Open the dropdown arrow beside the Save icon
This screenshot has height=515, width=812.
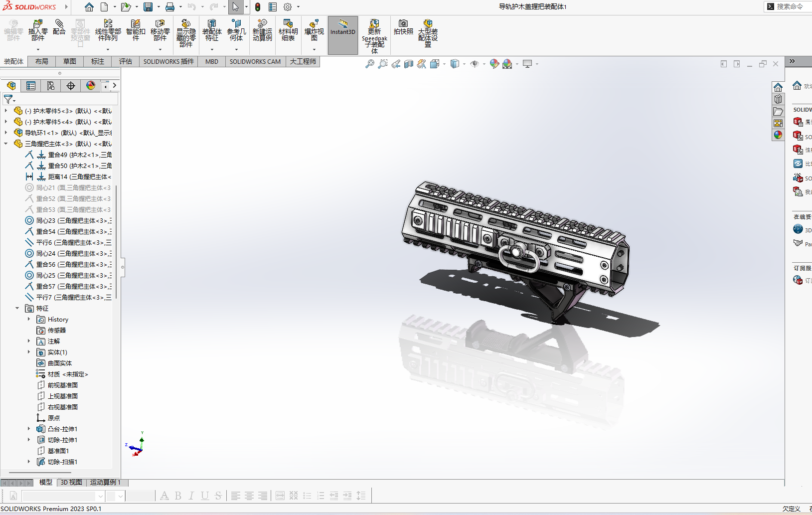pyautogui.click(x=159, y=7)
